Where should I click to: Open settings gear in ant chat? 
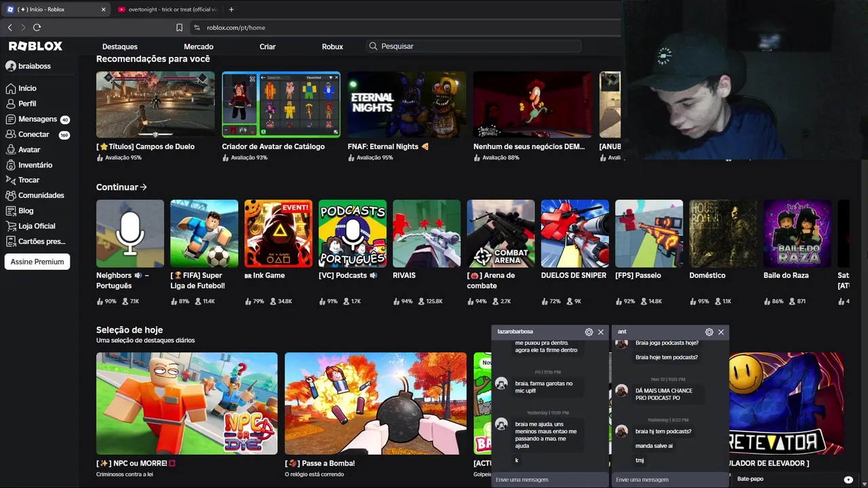[709, 332]
